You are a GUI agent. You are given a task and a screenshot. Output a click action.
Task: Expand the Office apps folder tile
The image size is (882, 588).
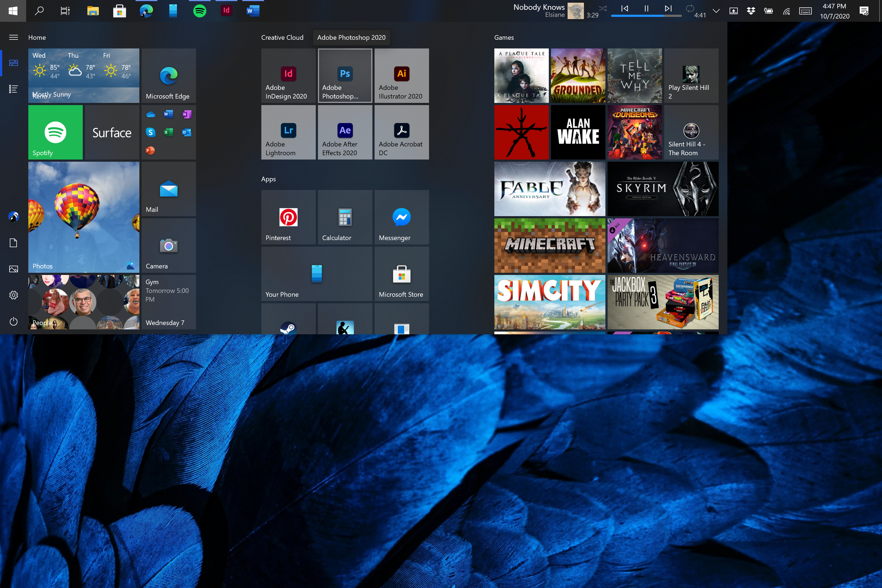169,132
